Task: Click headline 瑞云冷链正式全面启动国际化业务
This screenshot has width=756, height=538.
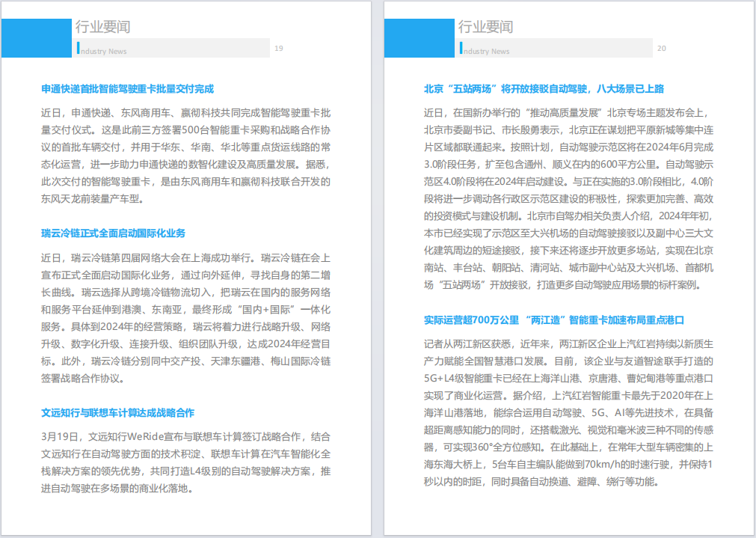Action: pos(114,233)
